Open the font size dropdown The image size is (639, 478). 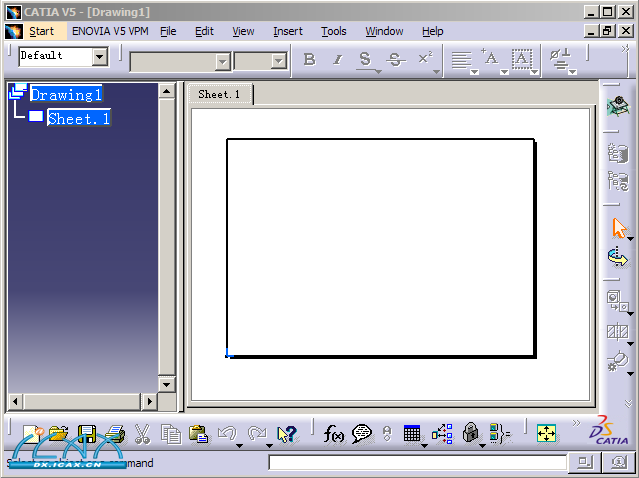(279, 62)
